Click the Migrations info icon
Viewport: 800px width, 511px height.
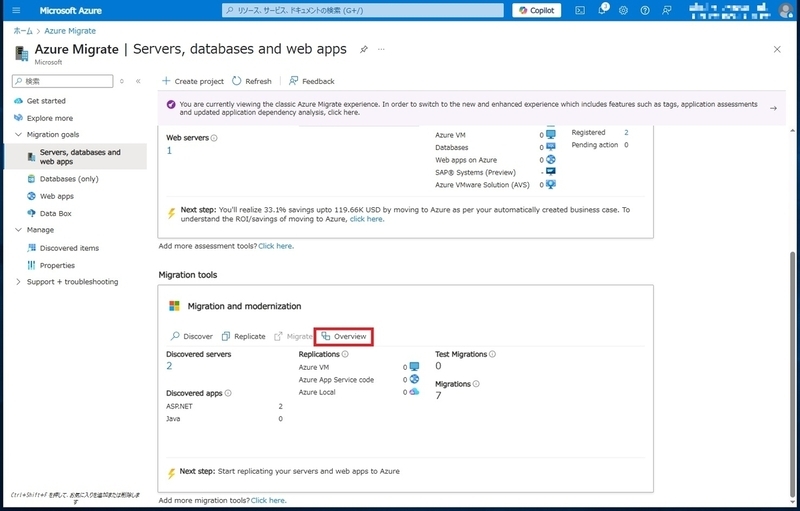tap(476, 384)
